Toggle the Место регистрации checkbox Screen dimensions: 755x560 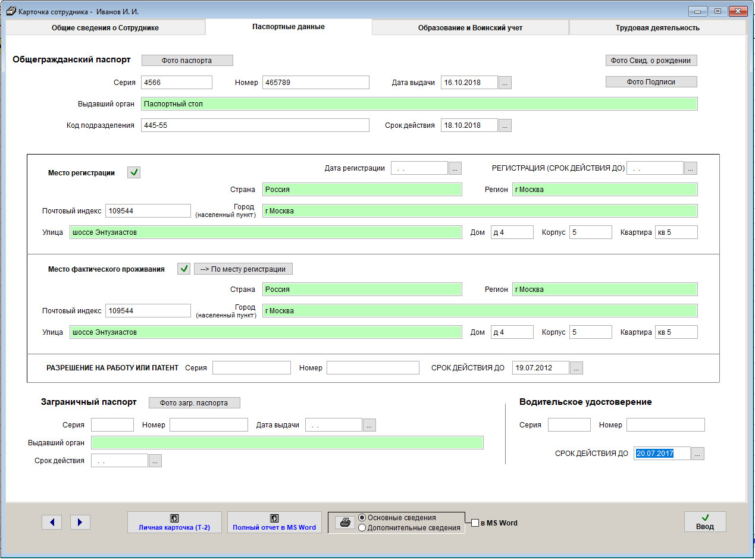click(x=134, y=173)
